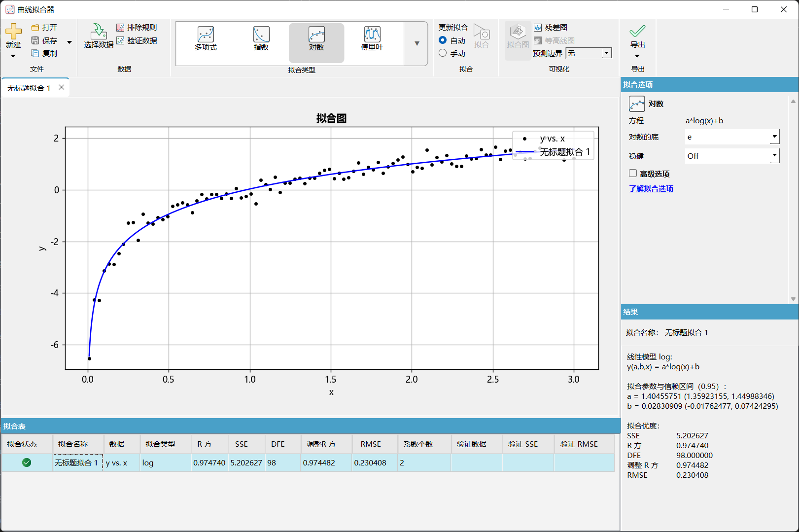This screenshot has height=532, width=799.
Task: Switch to the 无标题拟合 1 tab
Action: (29, 88)
